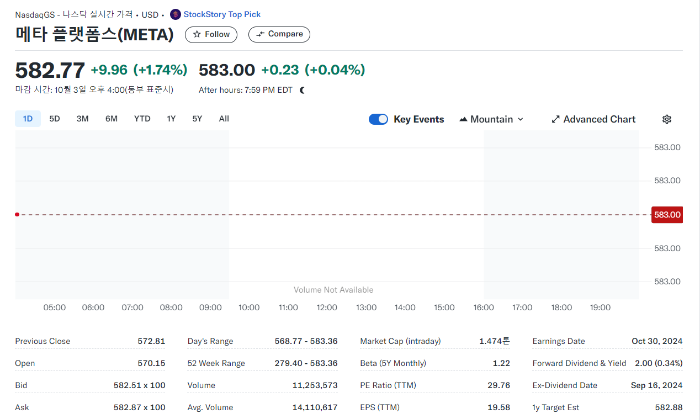Image resolution: width=700 pixels, height=420 pixels.
Task: Select the 1Y range tab
Action: (171, 119)
